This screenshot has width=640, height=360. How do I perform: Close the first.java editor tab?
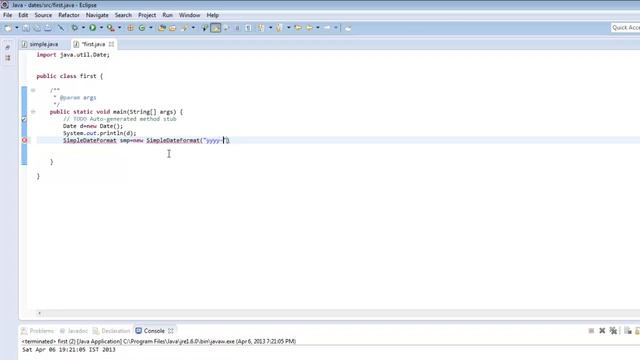coord(111,44)
